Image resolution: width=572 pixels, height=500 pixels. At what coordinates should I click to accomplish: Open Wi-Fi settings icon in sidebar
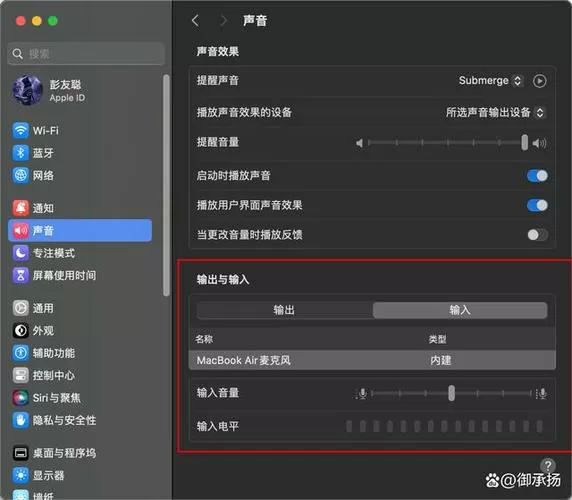20,130
